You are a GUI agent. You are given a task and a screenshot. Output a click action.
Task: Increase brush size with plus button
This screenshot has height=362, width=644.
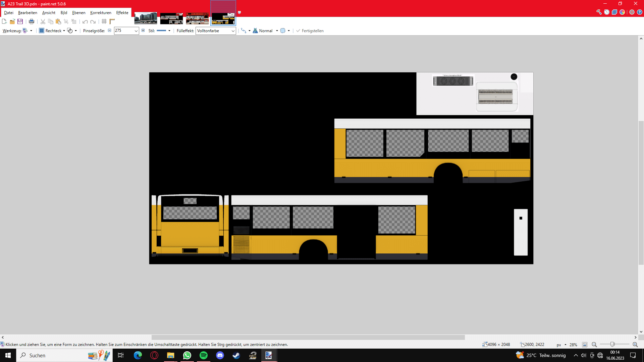143,31
